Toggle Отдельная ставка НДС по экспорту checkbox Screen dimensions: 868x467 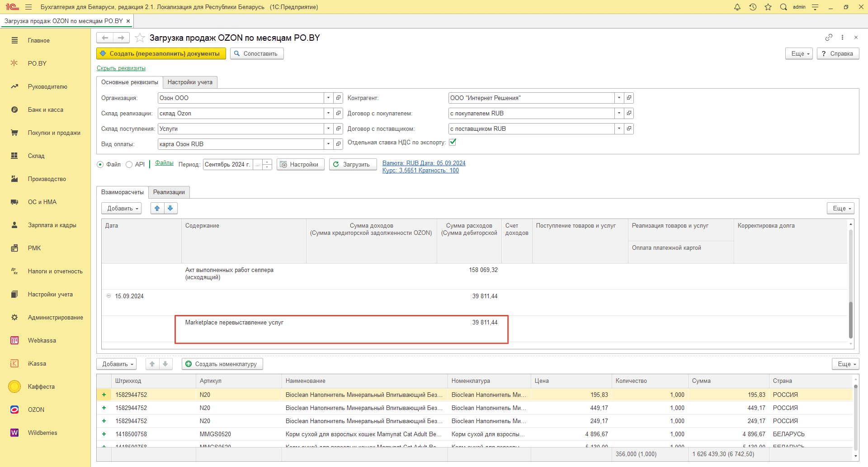point(453,142)
